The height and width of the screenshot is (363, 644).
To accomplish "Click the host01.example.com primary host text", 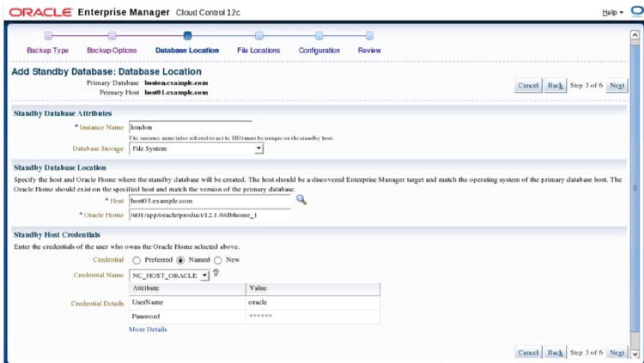I will click(x=176, y=93).
